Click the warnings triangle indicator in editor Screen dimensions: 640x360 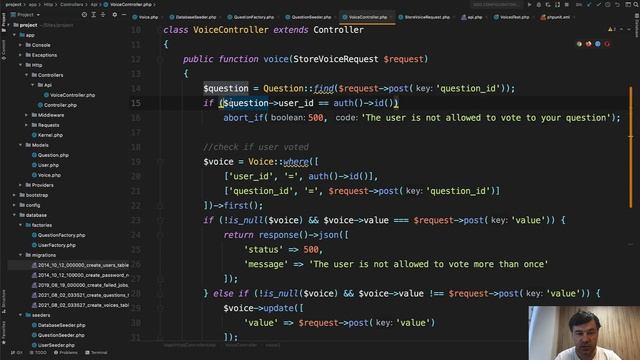click(x=612, y=29)
